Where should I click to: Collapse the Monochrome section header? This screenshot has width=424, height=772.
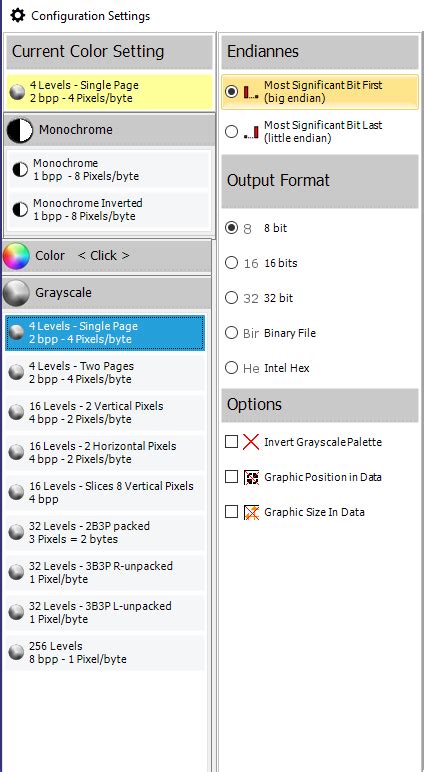109,130
